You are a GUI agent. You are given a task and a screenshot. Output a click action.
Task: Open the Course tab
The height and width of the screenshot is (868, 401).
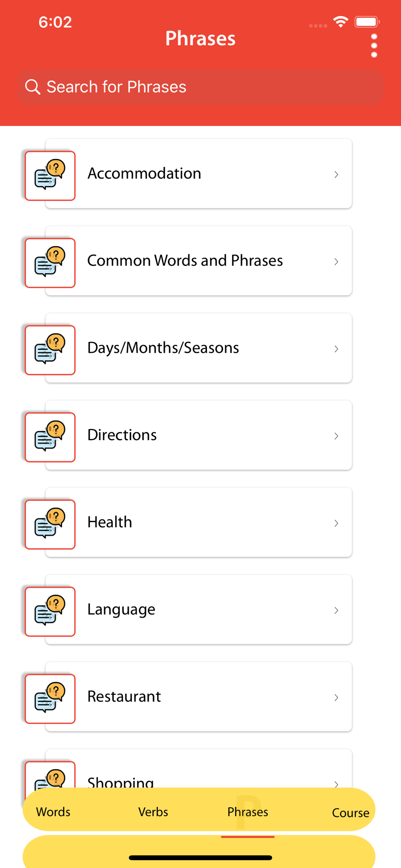coord(350,812)
